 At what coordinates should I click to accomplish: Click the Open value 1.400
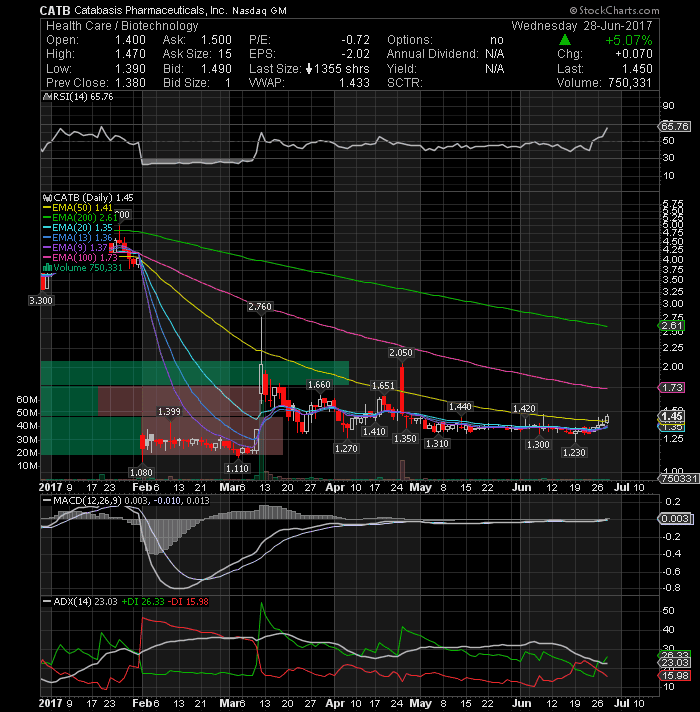(130, 40)
